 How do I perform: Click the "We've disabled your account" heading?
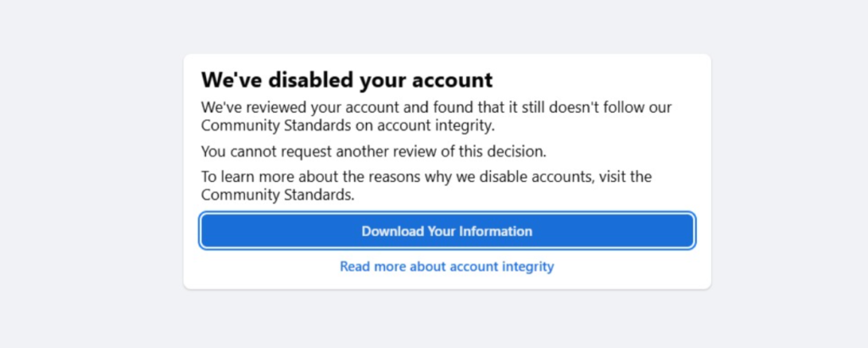click(347, 80)
